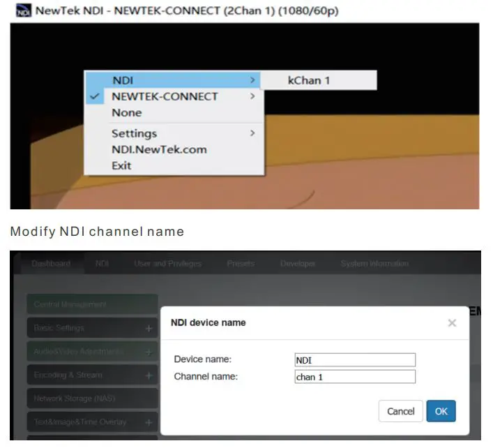Expand plus icon on Text&Image&Time Overlay

149,422
